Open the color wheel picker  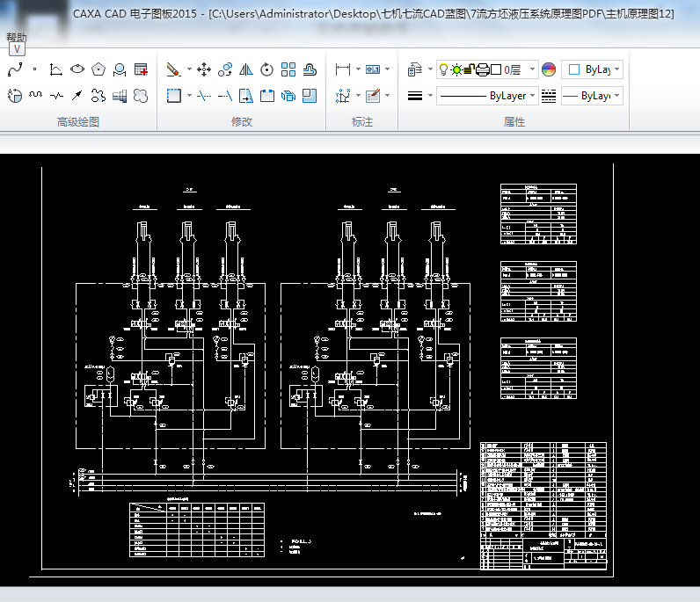tap(549, 69)
